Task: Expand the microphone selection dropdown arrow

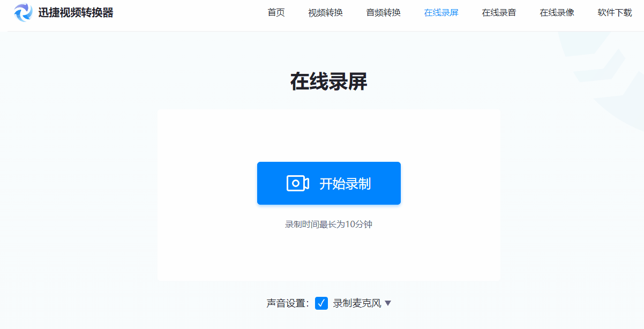Action: (388, 303)
